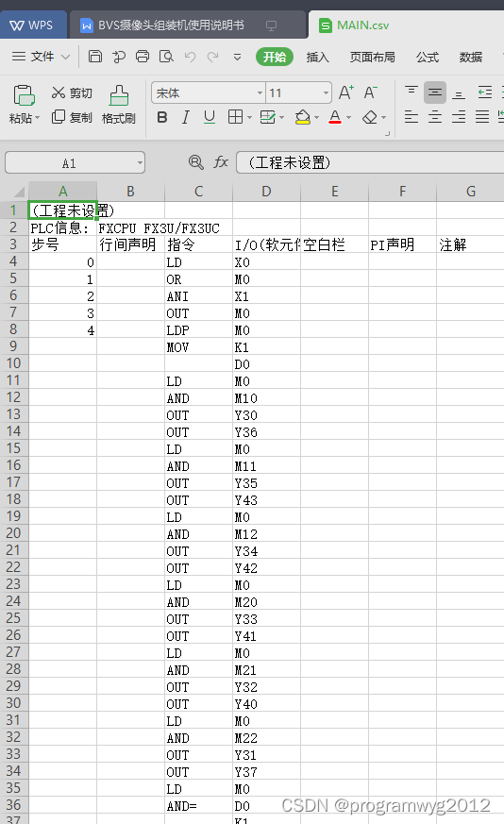Toggle Italic formatting
This screenshot has height=824, width=504.
click(186, 117)
